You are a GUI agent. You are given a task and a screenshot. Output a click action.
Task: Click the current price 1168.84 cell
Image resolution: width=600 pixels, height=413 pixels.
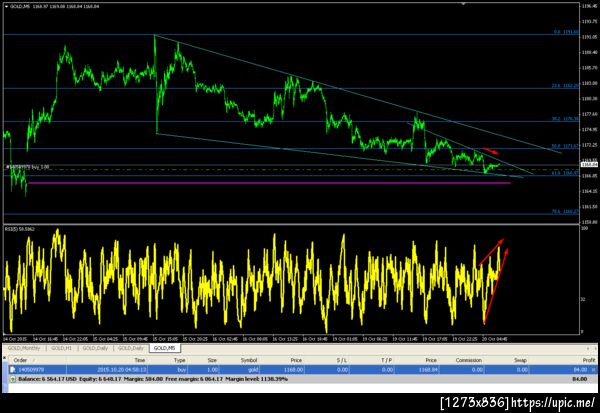click(x=427, y=370)
